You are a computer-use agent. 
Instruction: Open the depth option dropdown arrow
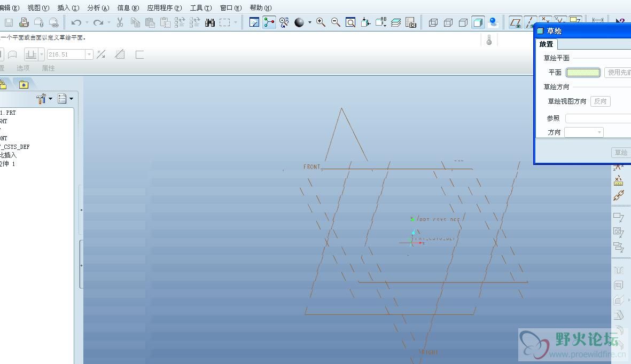tap(42, 54)
